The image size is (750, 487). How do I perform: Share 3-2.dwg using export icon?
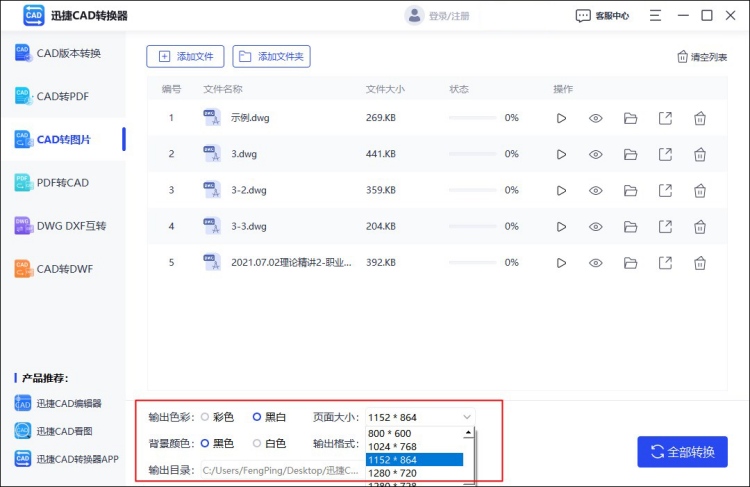665,190
